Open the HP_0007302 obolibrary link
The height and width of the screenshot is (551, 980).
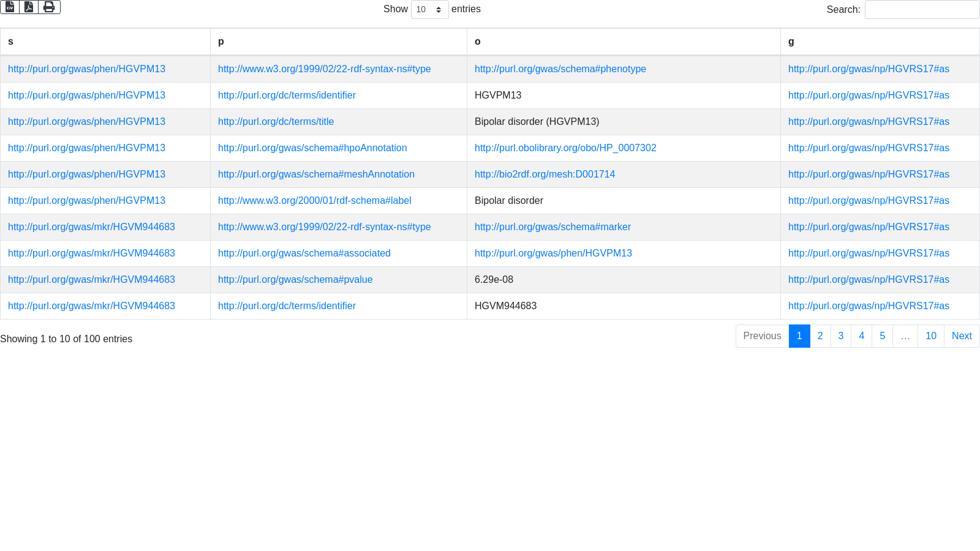(x=565, y=148)
